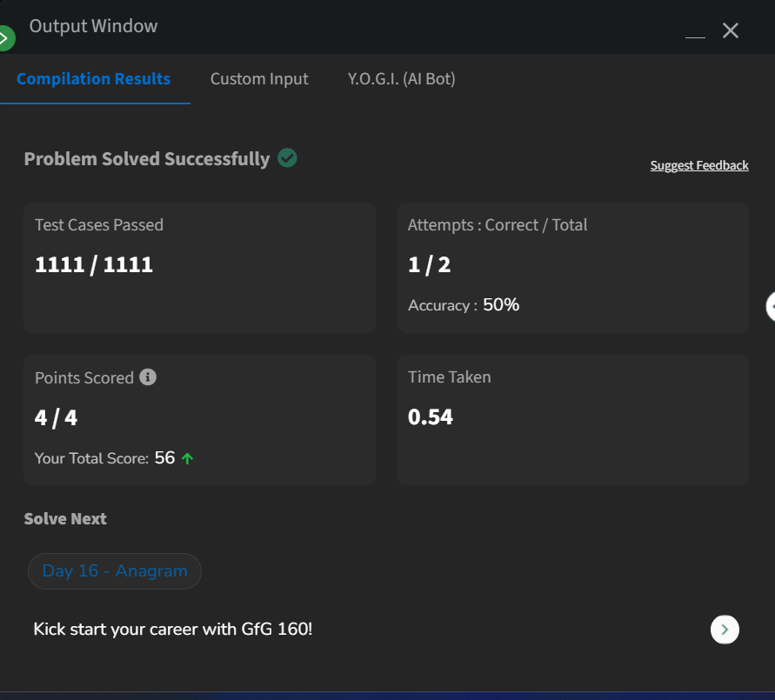
Task: Click the Solve Next heading
Action: click(65, 519)
